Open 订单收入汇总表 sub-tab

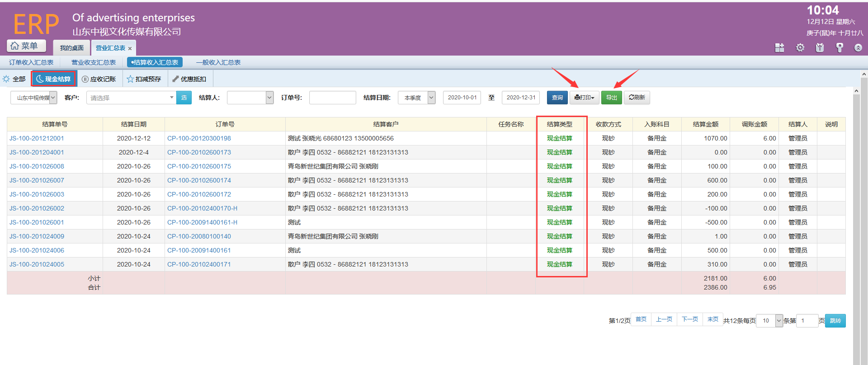(x=31, y=62)
